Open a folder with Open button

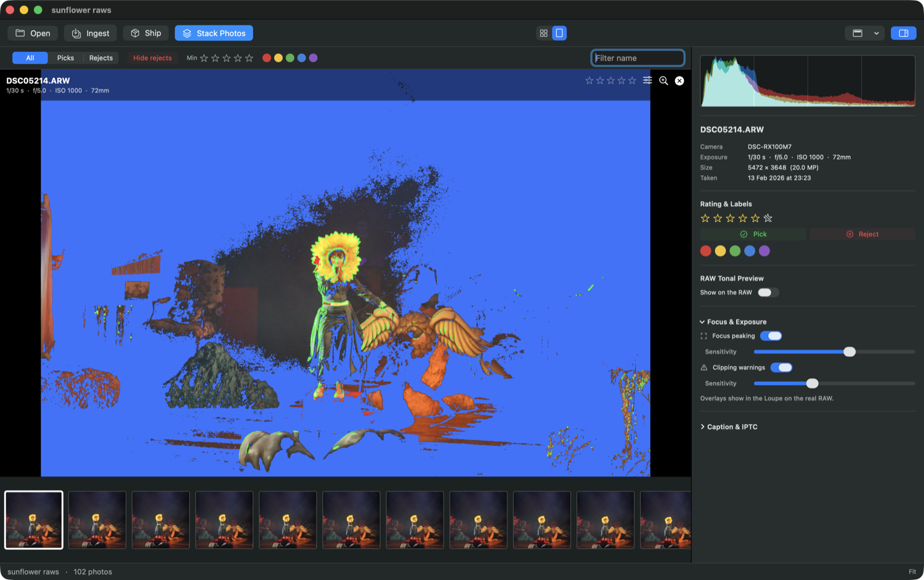(x=33, y=33)
